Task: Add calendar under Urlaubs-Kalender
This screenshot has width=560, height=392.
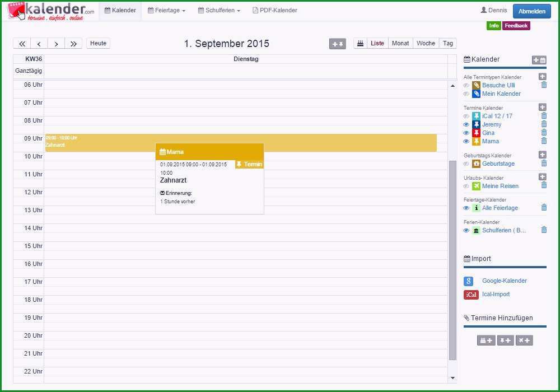Action: coord(543,177)
